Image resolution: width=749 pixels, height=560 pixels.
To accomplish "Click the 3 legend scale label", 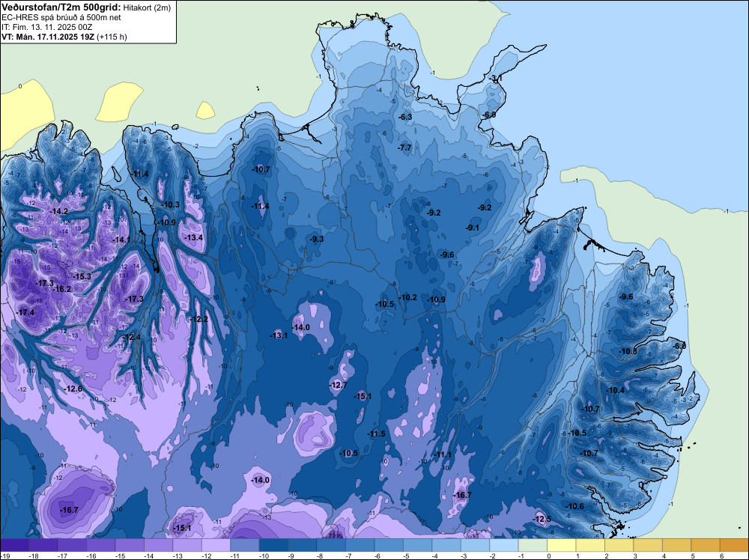I will [635, 556].
